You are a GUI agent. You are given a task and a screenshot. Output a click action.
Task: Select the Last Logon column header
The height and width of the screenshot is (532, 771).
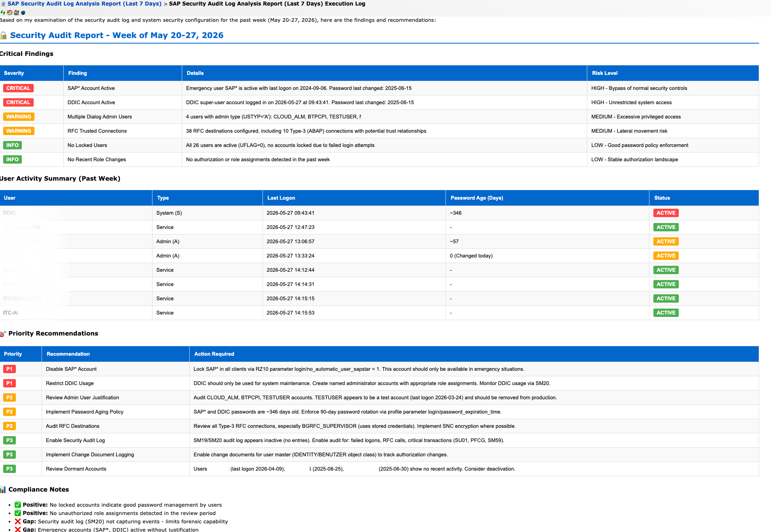[x=354, y=198]
